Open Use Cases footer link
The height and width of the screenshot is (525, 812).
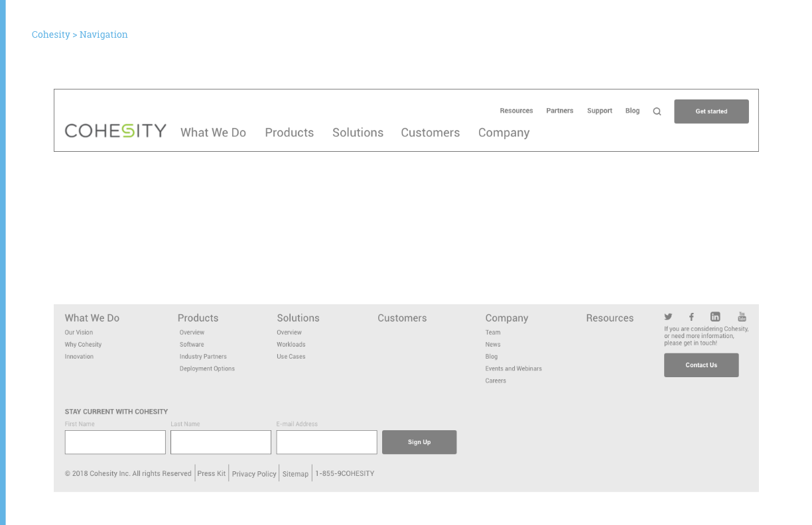291,357
